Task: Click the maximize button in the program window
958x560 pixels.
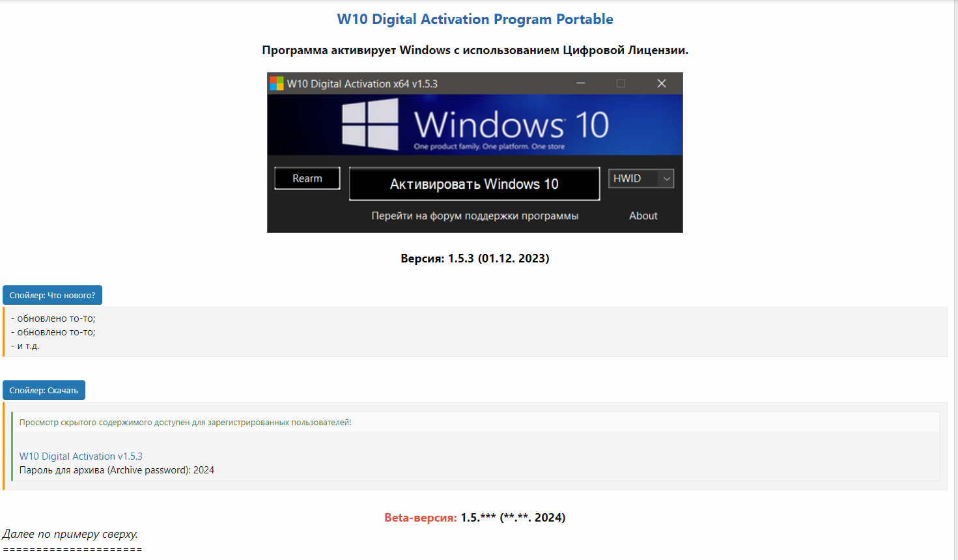Action: (620, 83)
